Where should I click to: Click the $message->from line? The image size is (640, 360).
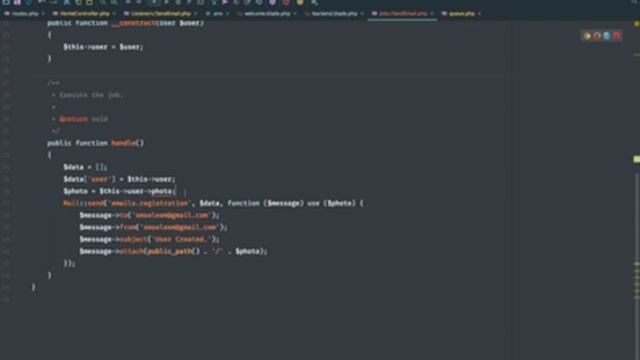153,227
